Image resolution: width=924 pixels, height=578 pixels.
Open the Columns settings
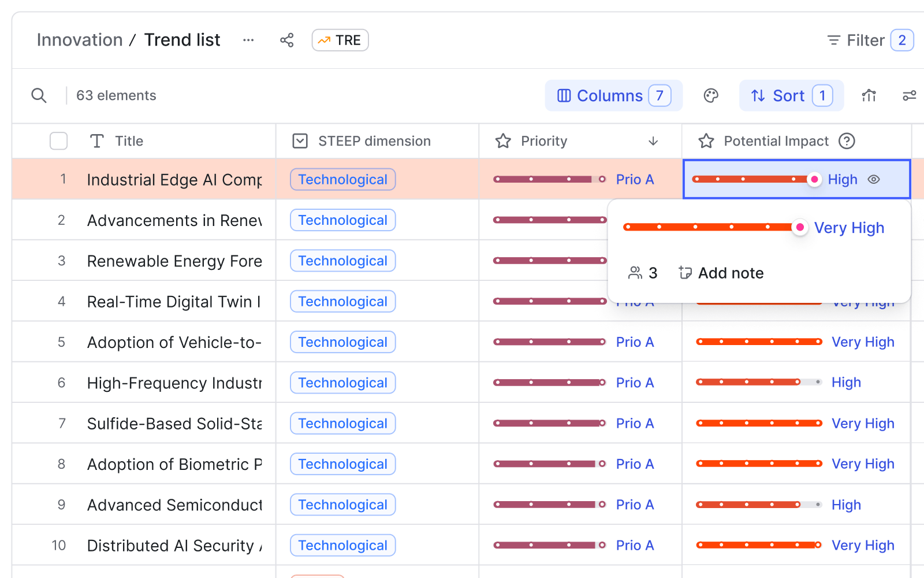pos(614,95)
